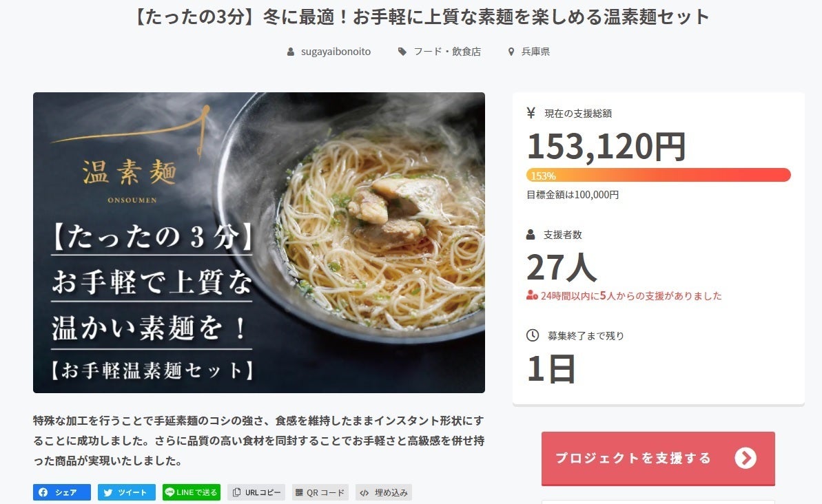The width and height of the screenshot is (822, 504).
Task: Click the Facebook シェア share button
Action: (62, 492)
